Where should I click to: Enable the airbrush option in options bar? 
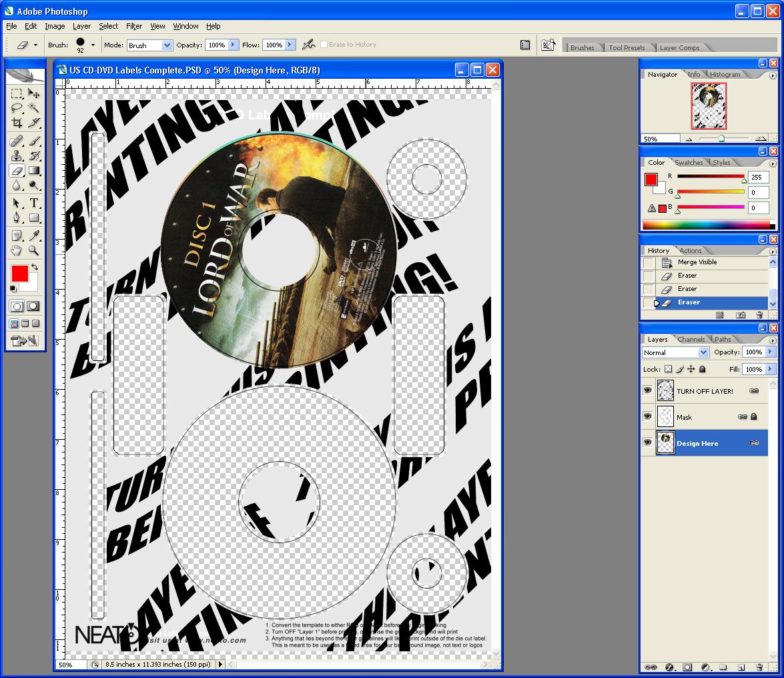(308, 45)
